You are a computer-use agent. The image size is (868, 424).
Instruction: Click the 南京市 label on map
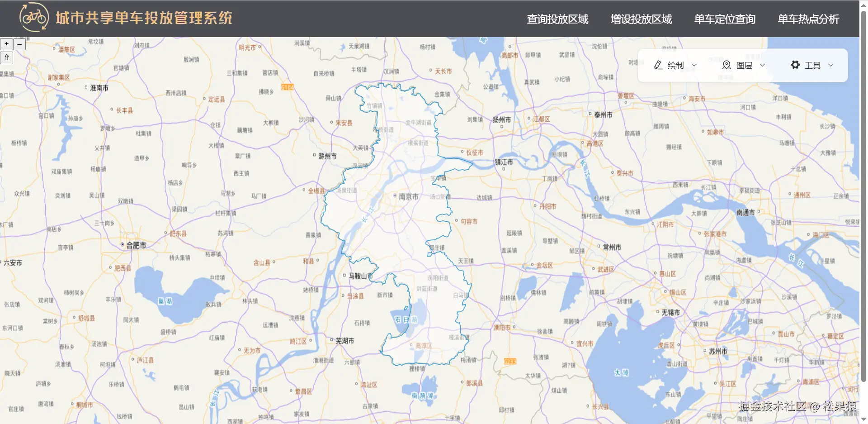pyautogui.click(x=408, y=196)
